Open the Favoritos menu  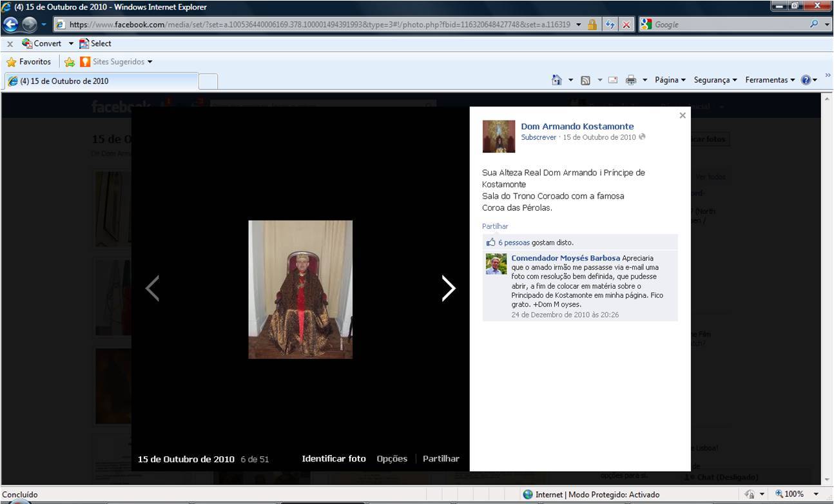[x=29, y=62]
